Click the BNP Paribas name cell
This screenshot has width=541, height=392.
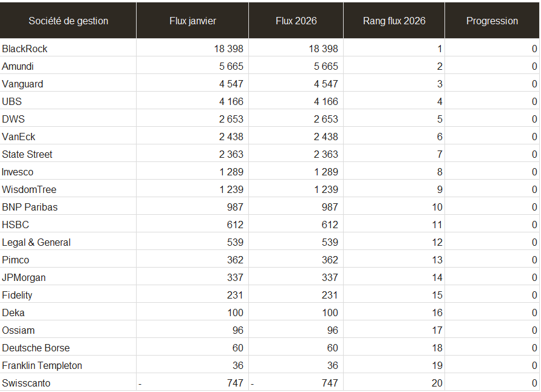coord(30,207)
